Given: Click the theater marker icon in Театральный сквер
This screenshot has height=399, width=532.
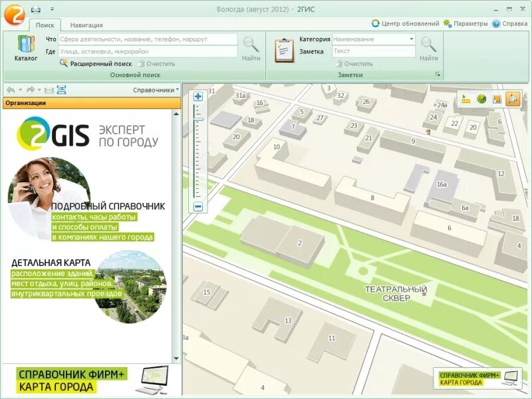Looking at the screenshot, I should tap(424, 294).
